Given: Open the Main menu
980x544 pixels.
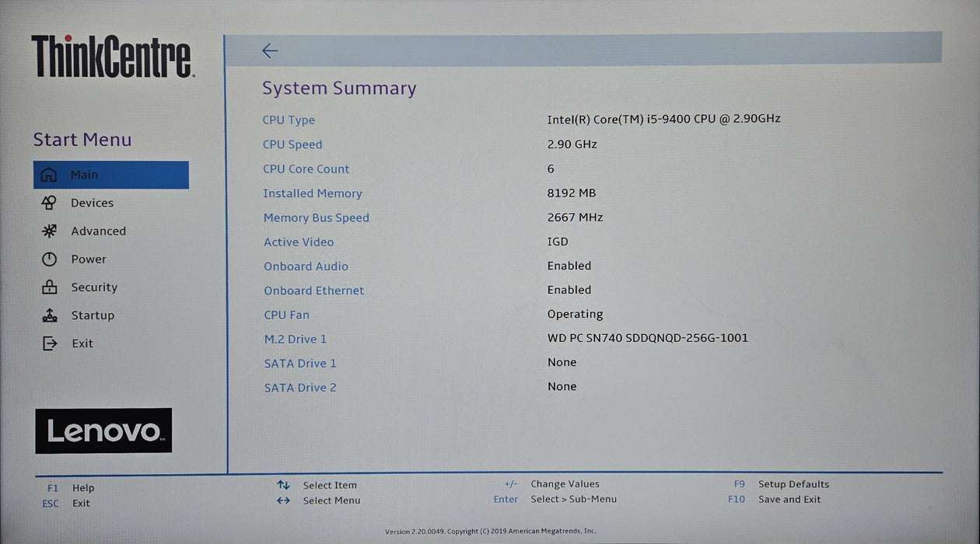Looking at the screenshot, I should click(110, 175).
